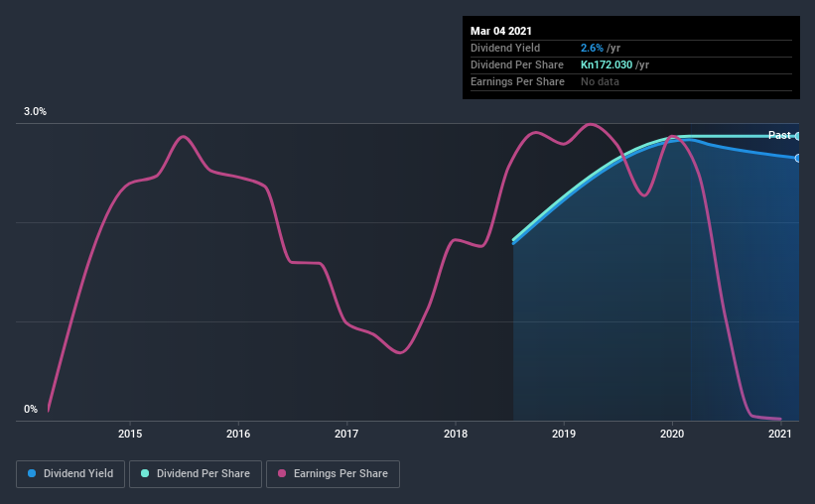The image size is (815, 504).
Task: Select the 2019 x-axis label
Action: tap(564, 434)
